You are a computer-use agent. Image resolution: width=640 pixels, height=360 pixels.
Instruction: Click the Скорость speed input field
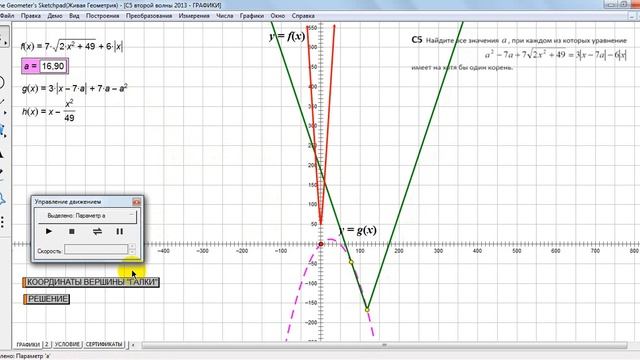point(96,249)
